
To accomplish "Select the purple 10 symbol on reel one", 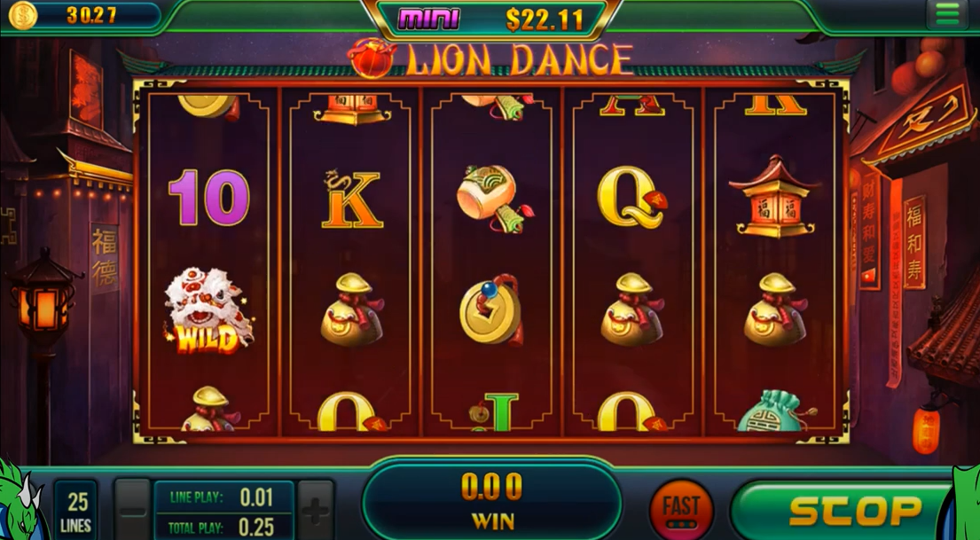I will point(208,198).
